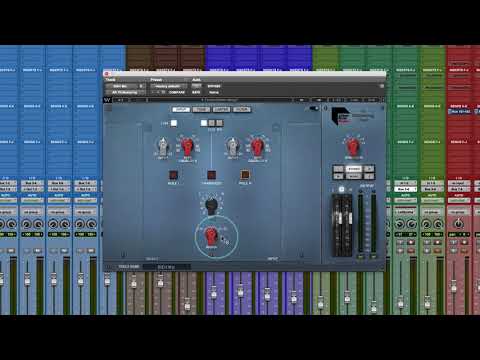Viewport: 480px width, 360px height.
Task: Click the info icon next to logo
Action: pyautogui.click(x=326, y=108)
